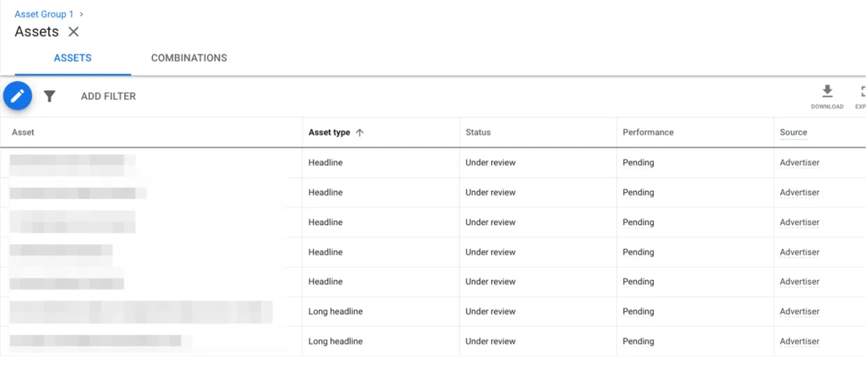Click the Download icon

click(826, 91)
